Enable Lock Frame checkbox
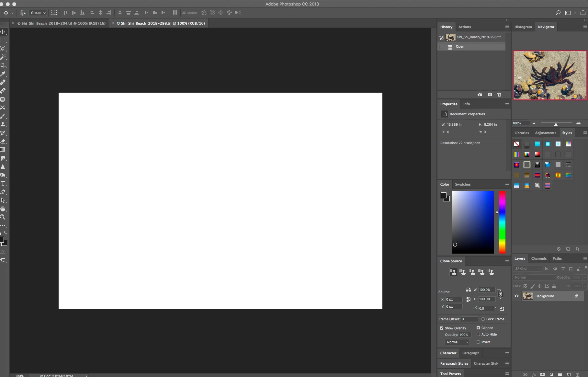The width and height of the screenshot is (588, 377). [x=483, y=319]
